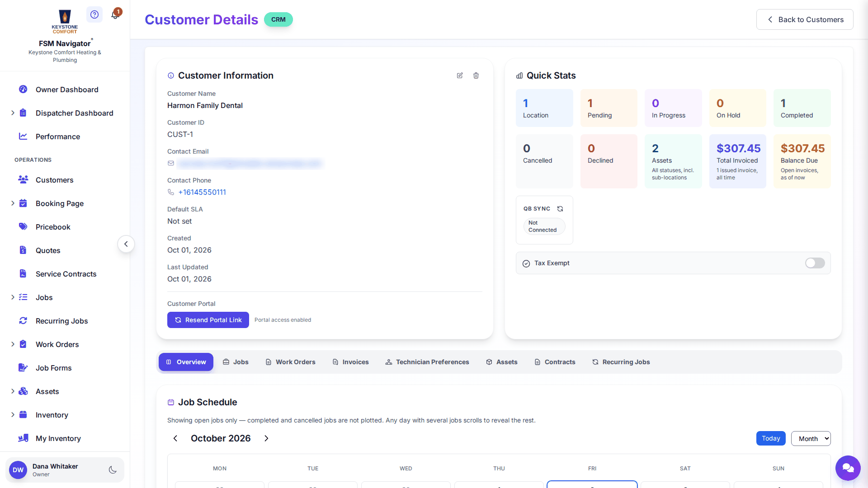Click the CRM badge
Image resolution: width=868 pixels, height=488 pixels.
click(278, 19)
